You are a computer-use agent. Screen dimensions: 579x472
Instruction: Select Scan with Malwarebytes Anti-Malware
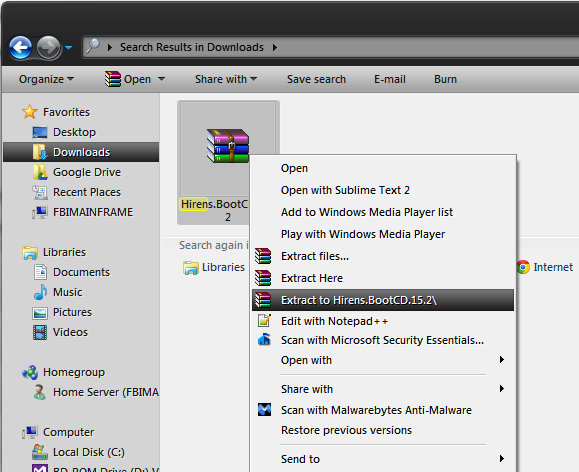383,410
